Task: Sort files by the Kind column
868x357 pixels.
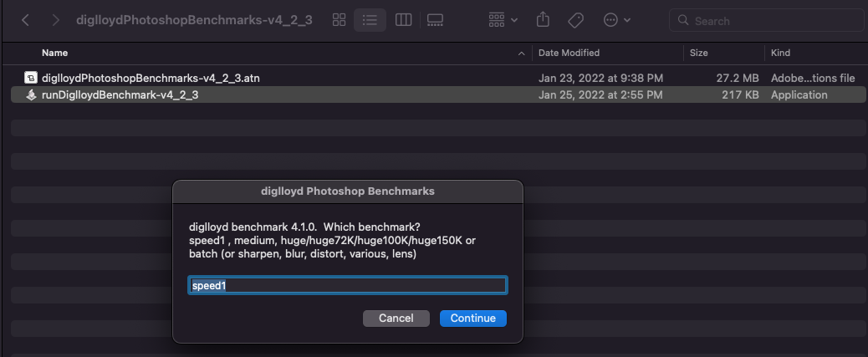Action: point(780,54)
